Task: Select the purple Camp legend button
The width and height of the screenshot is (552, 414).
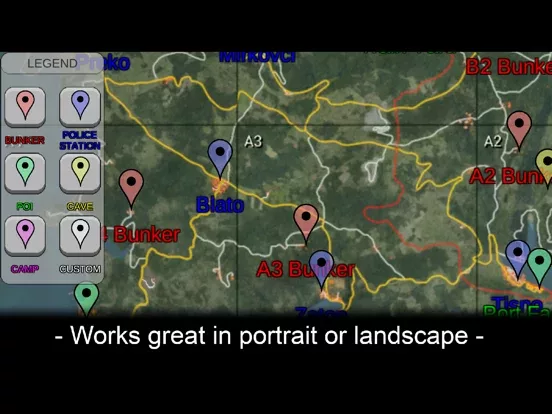Action: (25, 236)
